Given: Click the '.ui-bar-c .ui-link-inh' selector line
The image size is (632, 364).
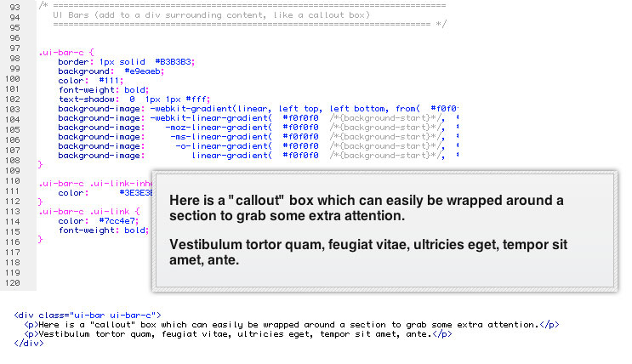Looking at the screenshot, I should tap(95, 184).
